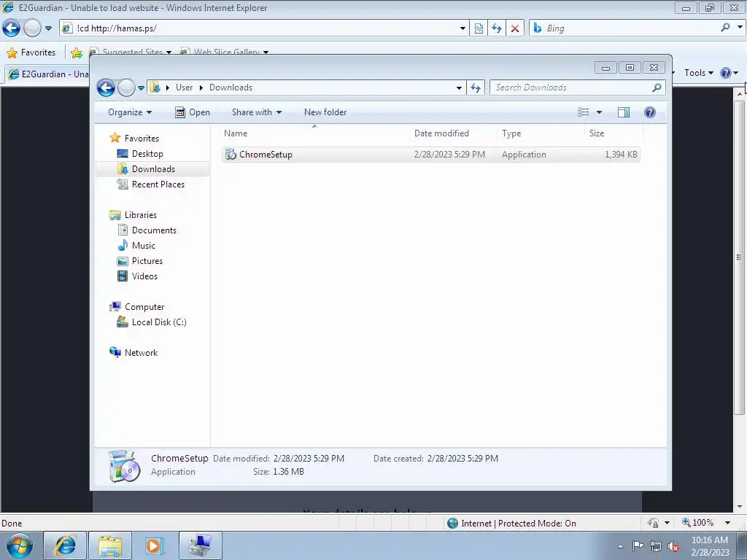Screen dimensions: 747x560
Task: Open Music library
Action: pyautogui.click(x=143, y=246)
